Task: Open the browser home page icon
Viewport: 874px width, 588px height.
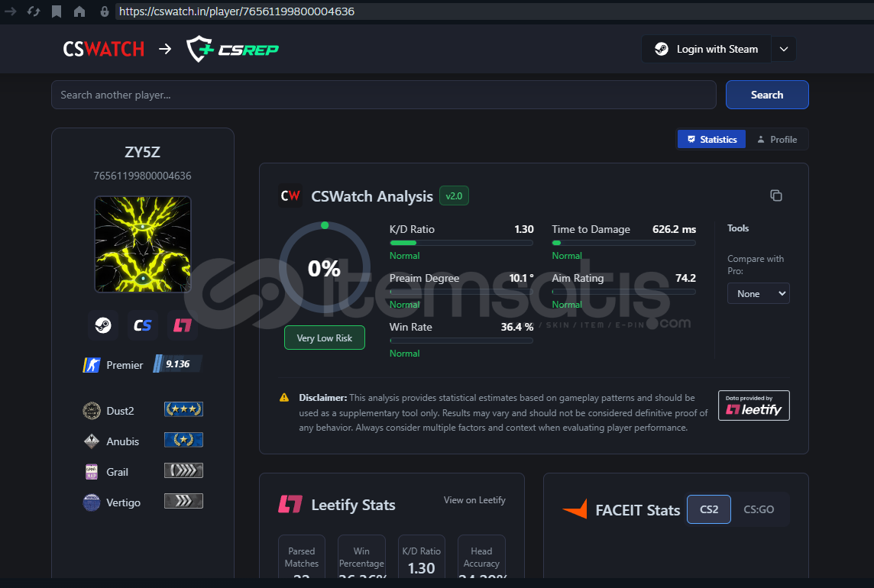Action: (x=79, y=11)
